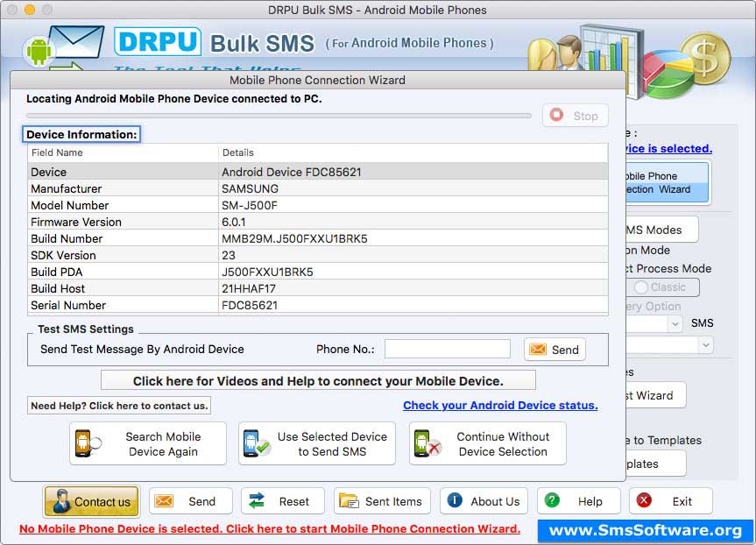Click the Stop button in the wizard
The width and height of the screenshot is (756, 545).
click(576, 116)
